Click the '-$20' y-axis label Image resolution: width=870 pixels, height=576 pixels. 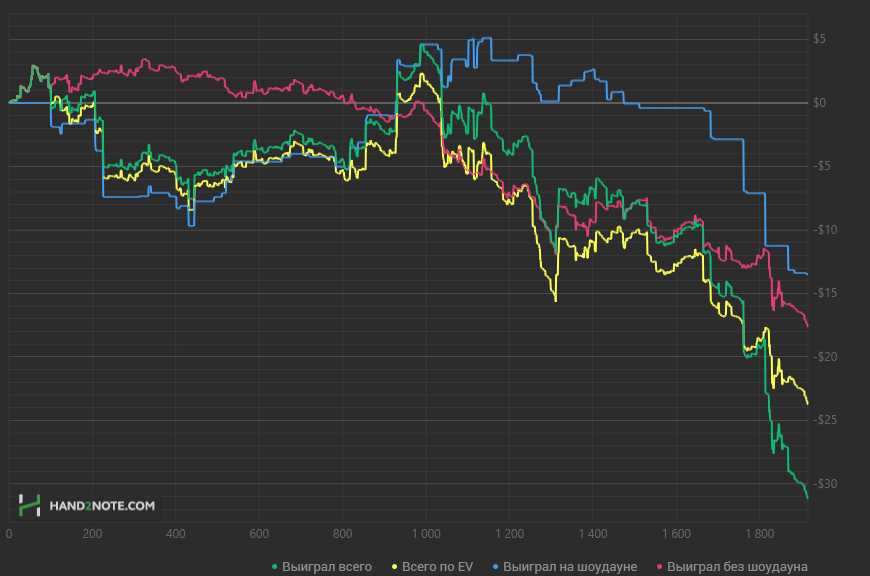coord(825,357)
